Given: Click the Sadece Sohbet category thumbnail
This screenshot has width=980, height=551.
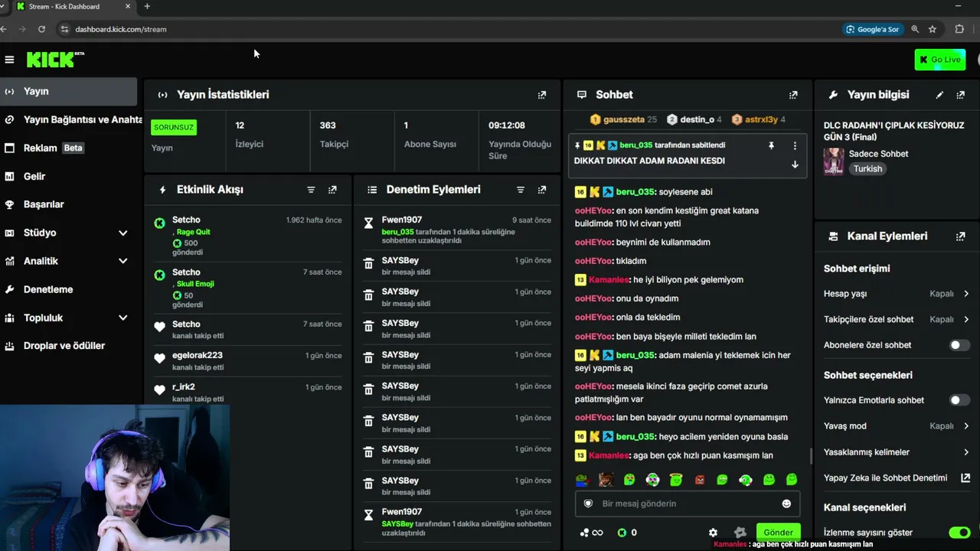Looking at the screenshot, I should 834,161.
